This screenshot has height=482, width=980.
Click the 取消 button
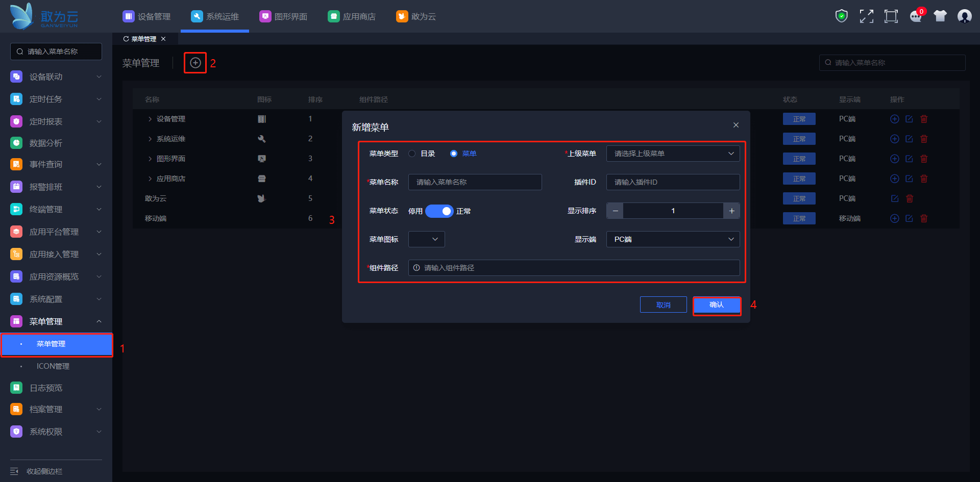pos(663,305)
